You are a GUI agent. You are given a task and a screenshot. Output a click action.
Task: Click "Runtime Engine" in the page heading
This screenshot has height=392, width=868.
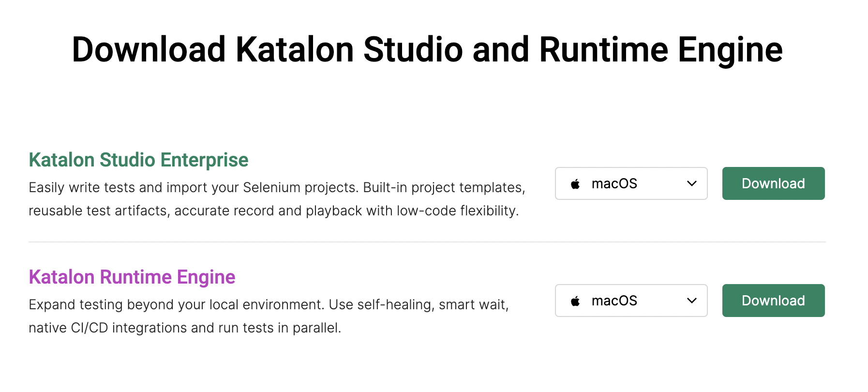click(x=660, y=50)
